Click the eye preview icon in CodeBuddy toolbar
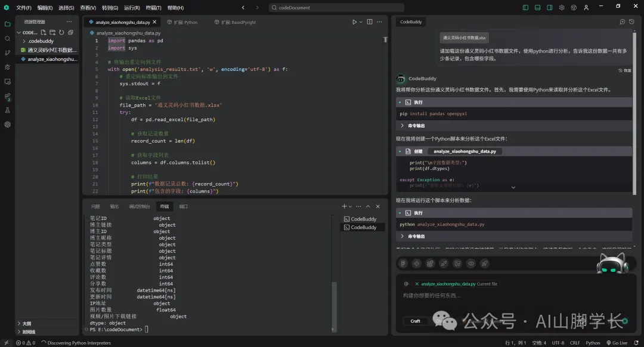644x347 pixels. point(471,264)
